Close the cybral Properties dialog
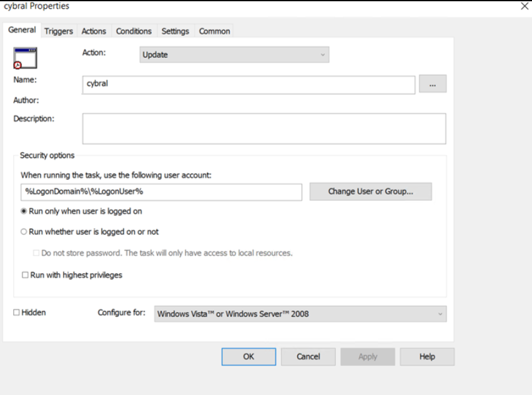The height and width of the screenshot is (395, 532). click(x=524, y=6)
